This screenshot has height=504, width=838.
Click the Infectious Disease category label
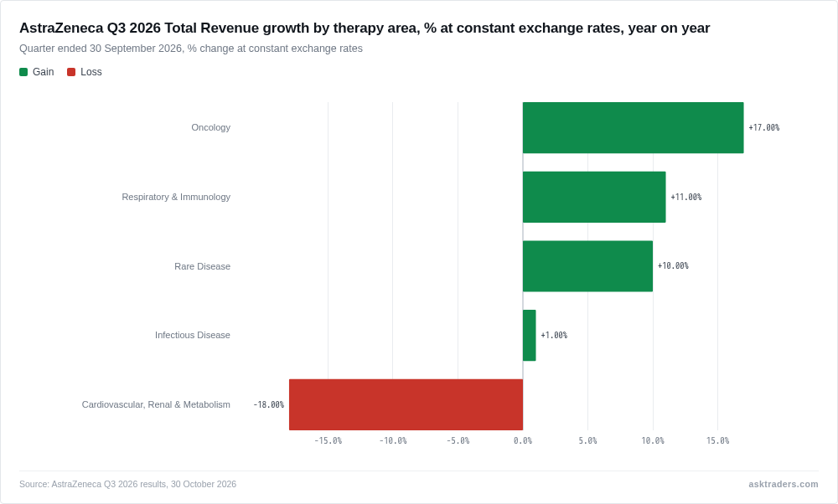(193, 335)
